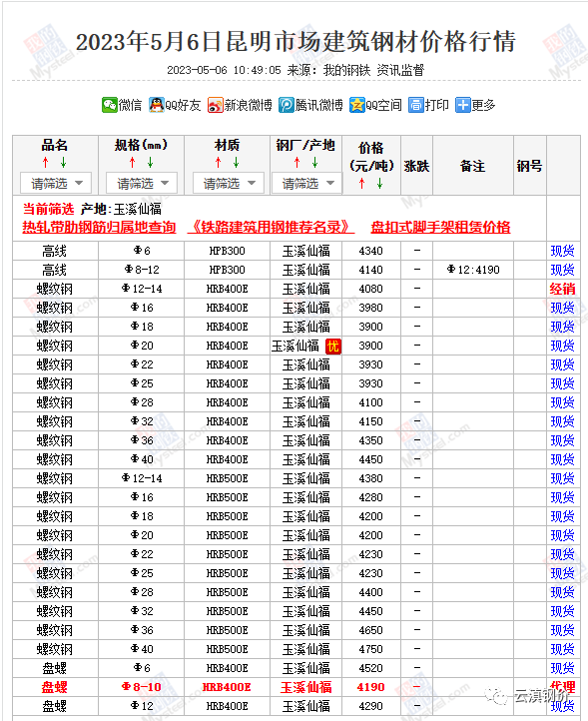This screenshot has width=588, height=721.
Task: Select the timestamp 2023-05-06 10:49:05
Action: (x=224, y=70)
